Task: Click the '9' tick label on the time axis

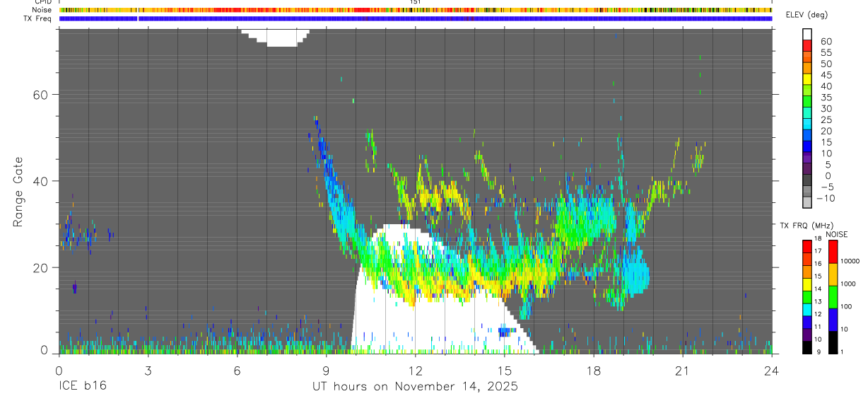Action: [326, 371]
